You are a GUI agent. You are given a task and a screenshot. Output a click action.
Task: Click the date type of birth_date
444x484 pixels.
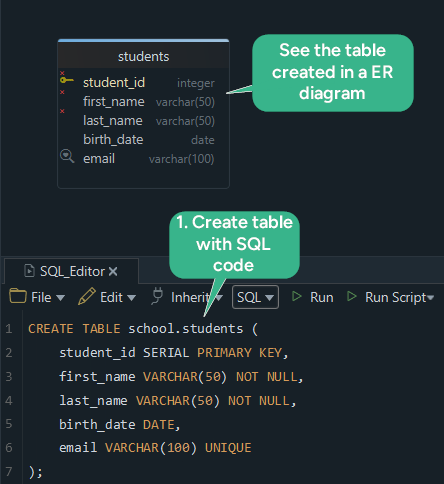203,140
